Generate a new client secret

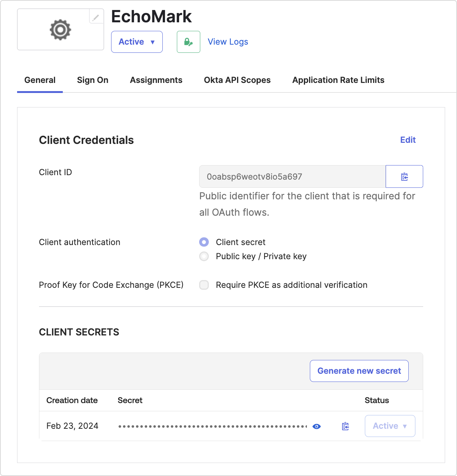pos(359,371)
